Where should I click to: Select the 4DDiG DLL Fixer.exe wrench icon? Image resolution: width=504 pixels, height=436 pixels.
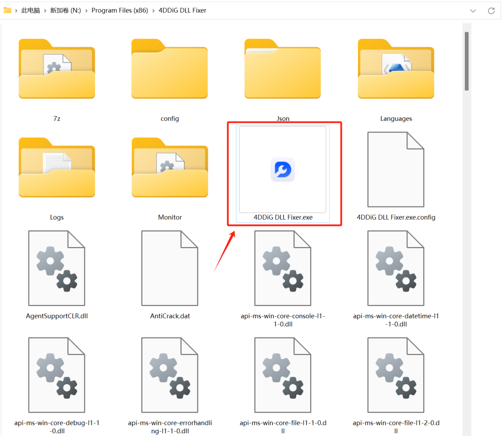pos(283,169)
